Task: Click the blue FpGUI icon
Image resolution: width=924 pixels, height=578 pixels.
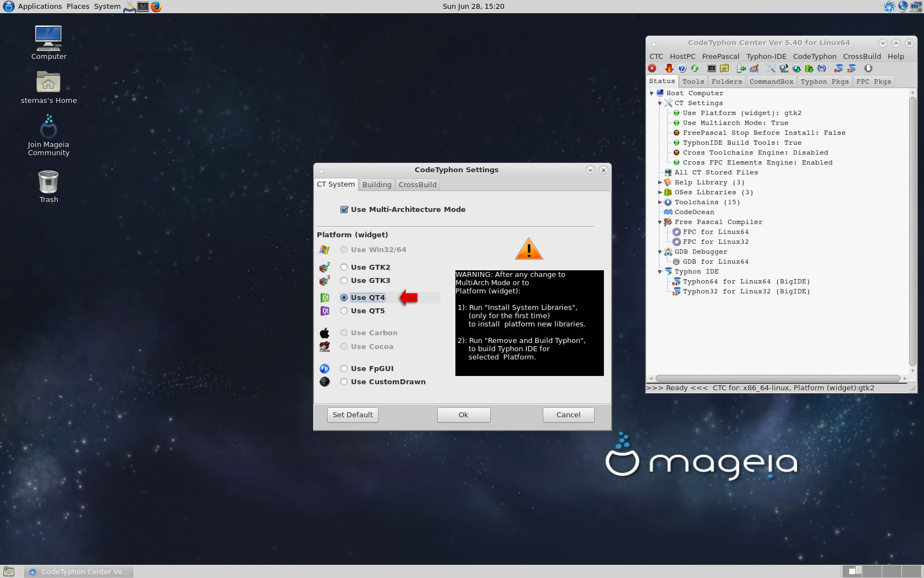Action: 324,368
